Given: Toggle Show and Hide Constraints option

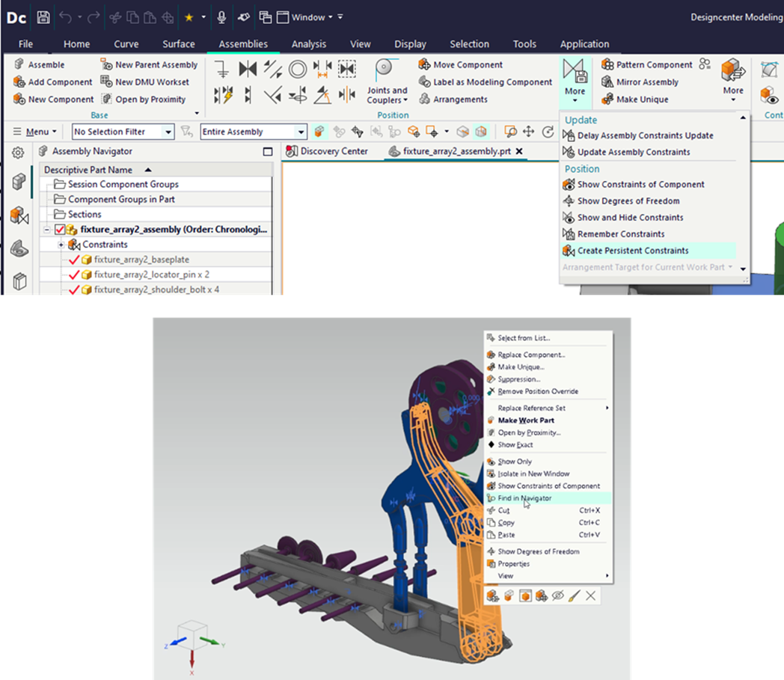Looking at the screenshot, I should point(623,218).
